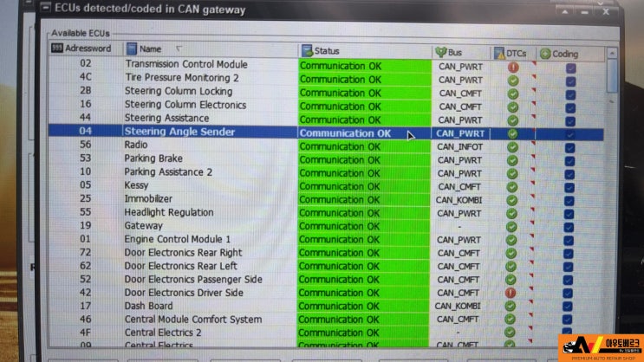Click green DTC check for Immobilizer

tap(511, 200)
